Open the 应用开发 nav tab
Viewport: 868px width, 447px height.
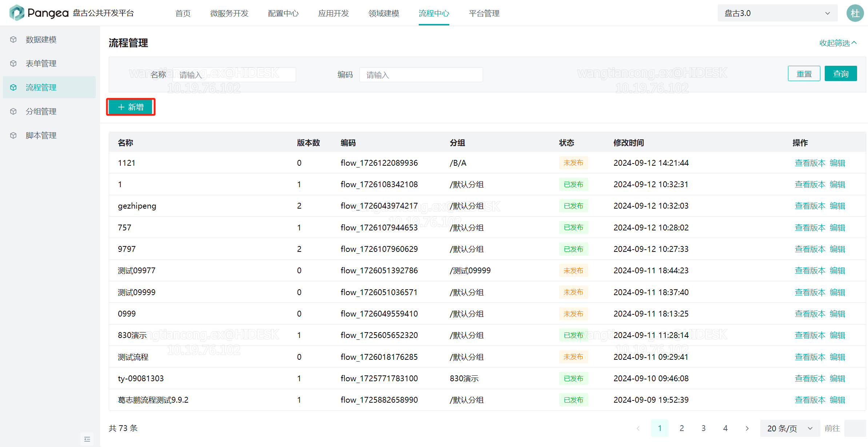pos(334,13)
